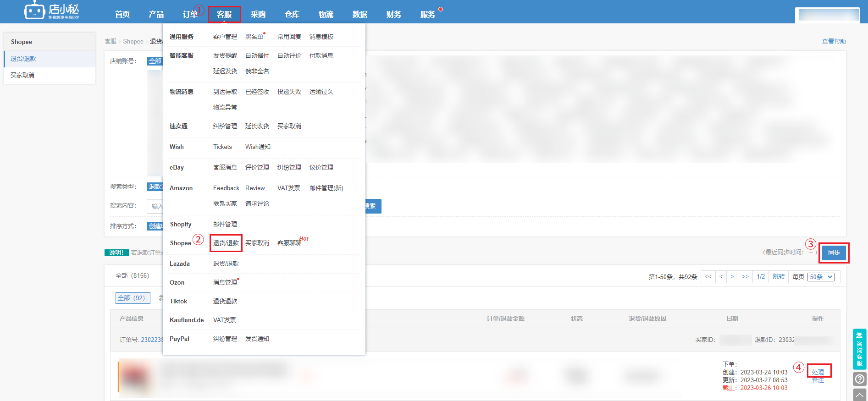868x401 pixels.
Task: Open Shopee 客服聊聊 in the dropdown menu
Action: click(289, 243)
